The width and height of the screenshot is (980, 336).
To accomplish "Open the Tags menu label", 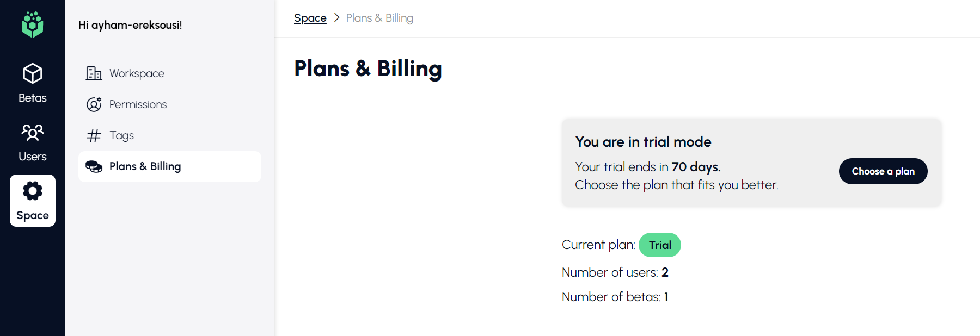I will tap(121, 135).
